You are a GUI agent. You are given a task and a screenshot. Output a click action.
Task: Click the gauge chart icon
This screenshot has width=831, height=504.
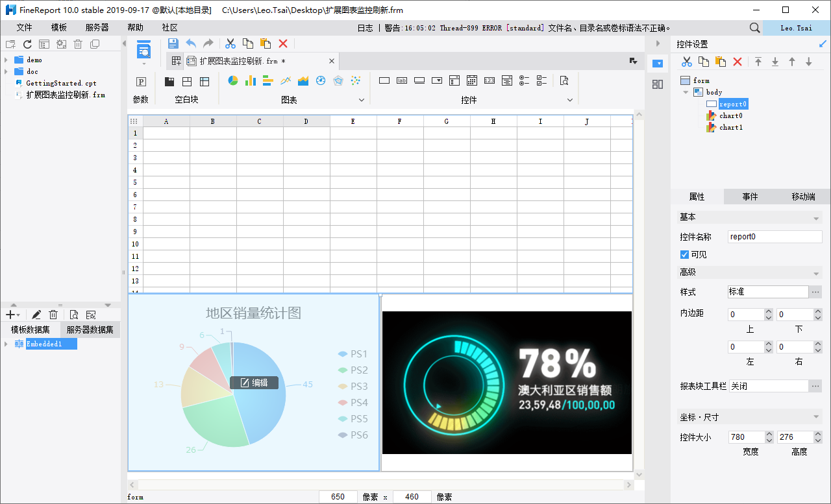(320, 81)
